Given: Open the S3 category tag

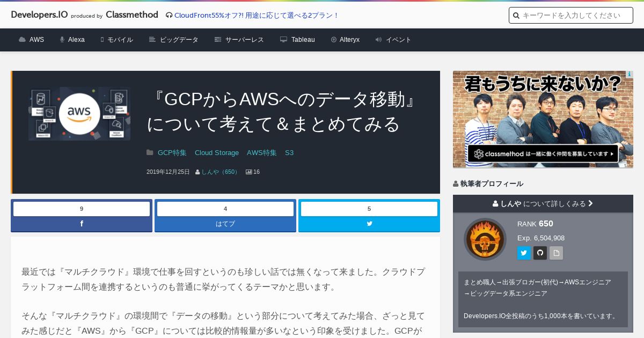Looking at the screenshot, I should [289, 153].
